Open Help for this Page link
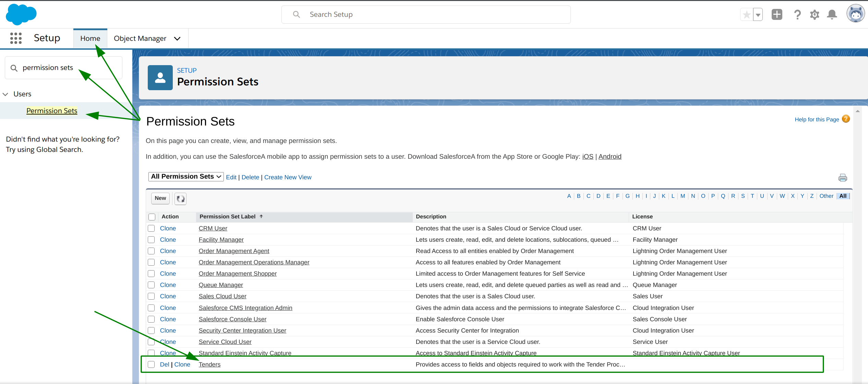 (x=817, y=119)
